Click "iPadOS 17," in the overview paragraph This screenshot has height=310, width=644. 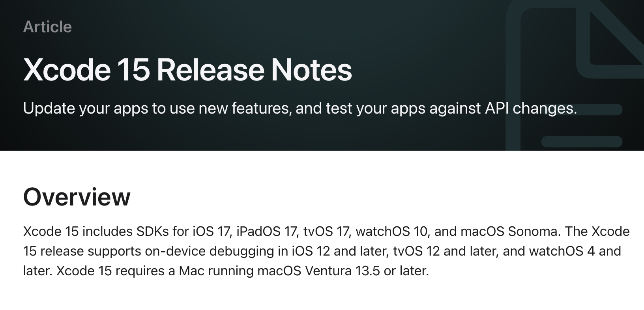tap(268, 231)
